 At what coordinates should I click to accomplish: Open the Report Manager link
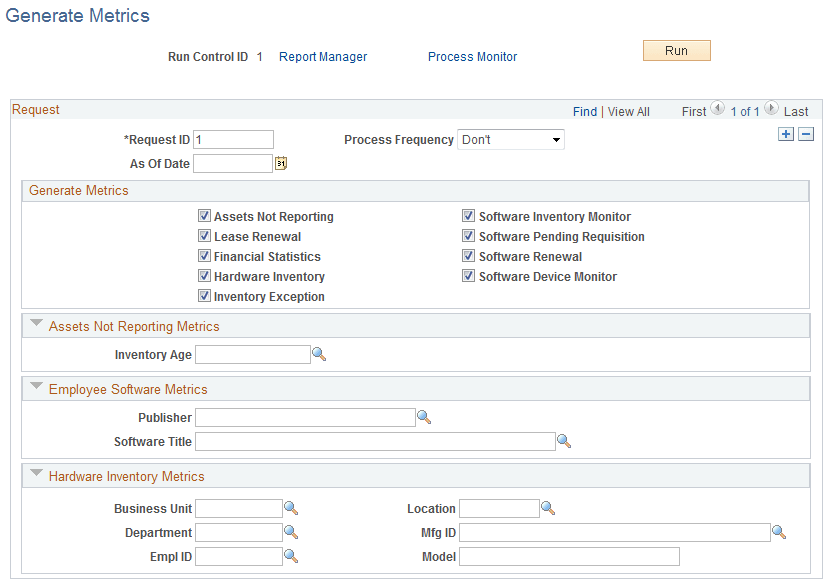pos(322,57)
